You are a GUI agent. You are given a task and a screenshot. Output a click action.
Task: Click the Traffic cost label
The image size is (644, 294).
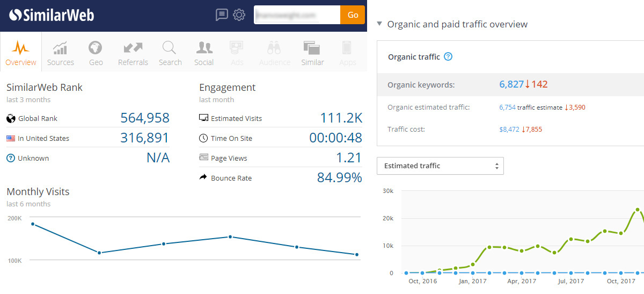(406, 130)
